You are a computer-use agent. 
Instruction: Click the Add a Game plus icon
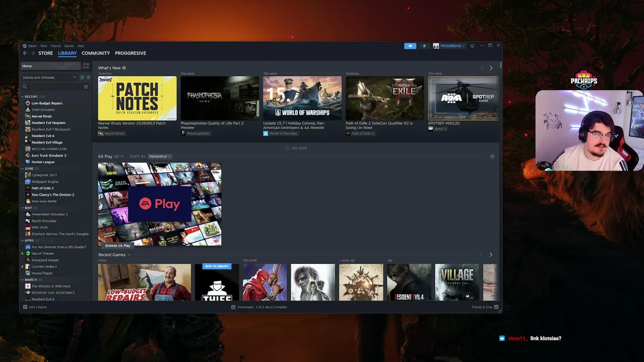pos(25,307)
